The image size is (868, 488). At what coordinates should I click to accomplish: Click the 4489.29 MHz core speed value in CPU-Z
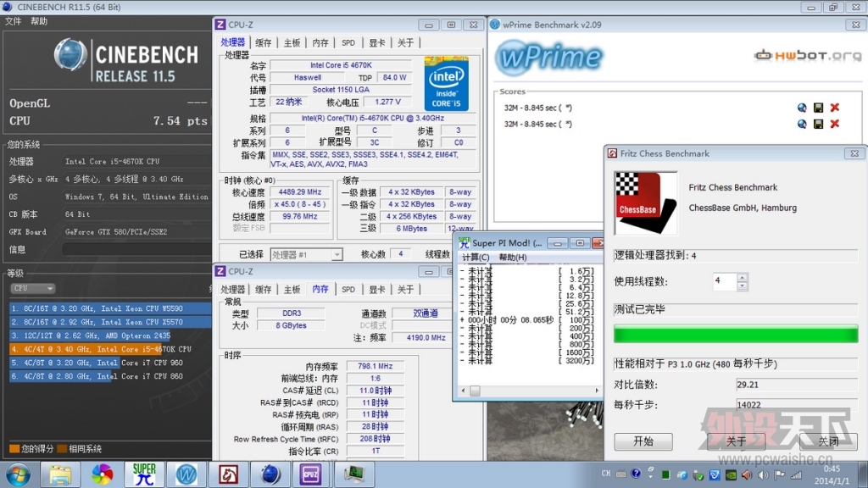[x=300, y=192]
